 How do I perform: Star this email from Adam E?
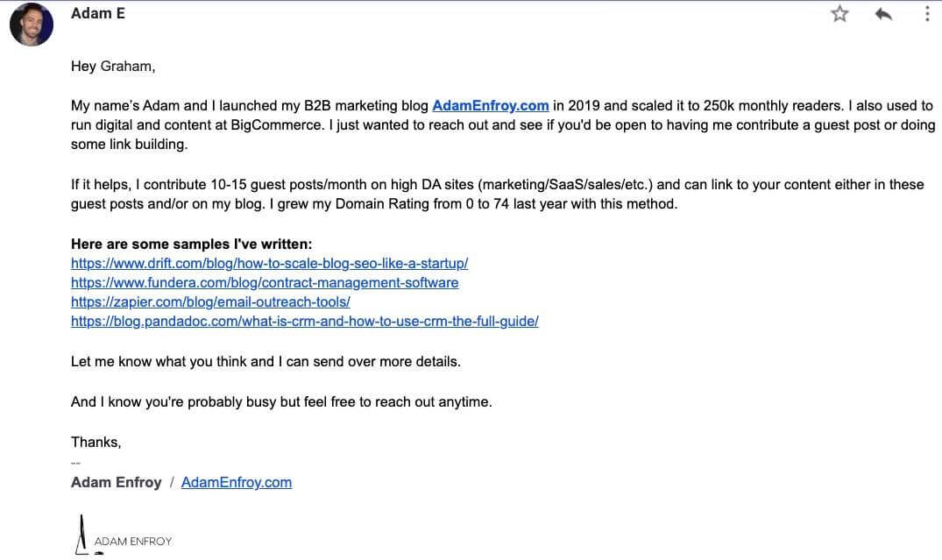pyautogui.click(x=839, y=14)
